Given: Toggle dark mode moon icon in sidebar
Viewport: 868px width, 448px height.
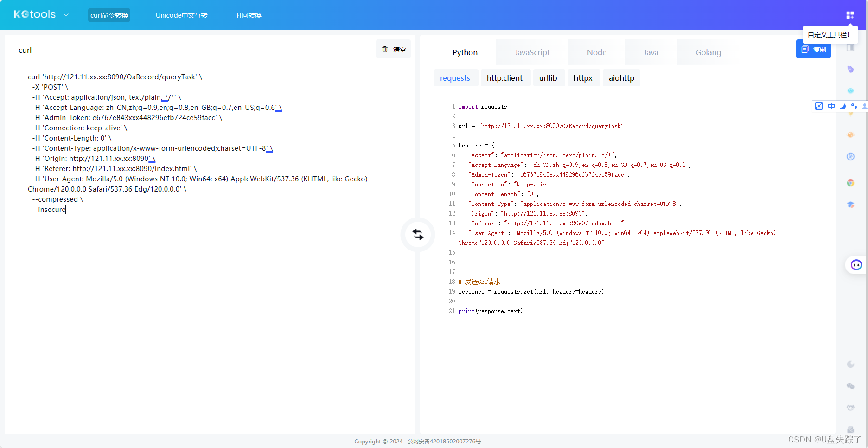Looking at the screenshot, I should [x=850, y=364].
